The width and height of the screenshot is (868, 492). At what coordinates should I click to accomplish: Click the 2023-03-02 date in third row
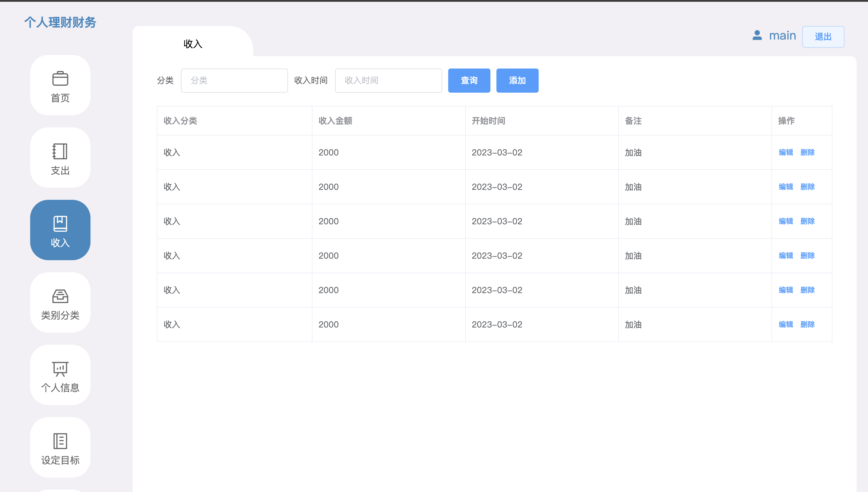(x=497, y=221)
